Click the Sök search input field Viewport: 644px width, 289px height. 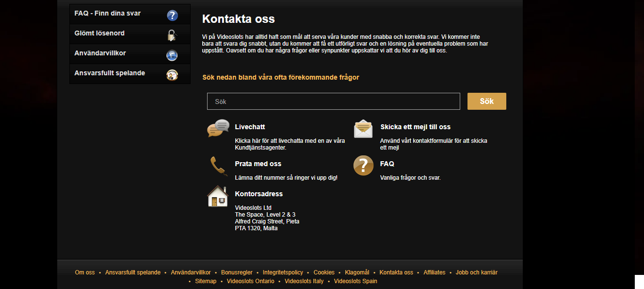(334, 102)
